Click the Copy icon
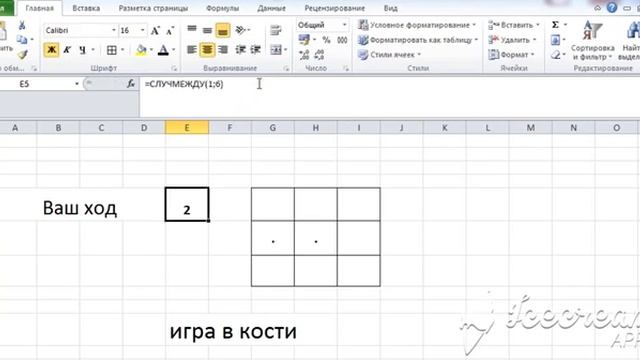Image resolution: width=640 pixels, height=360 pixels. [x=22, y=40]
